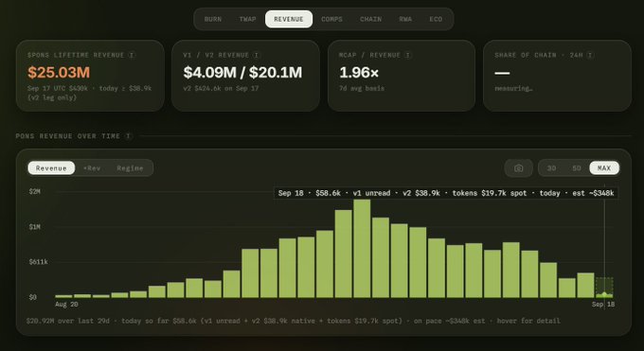Click the v2 $424.6k on Sep 17 caption
Screen dimensions: 644x351
pos(221,88)
